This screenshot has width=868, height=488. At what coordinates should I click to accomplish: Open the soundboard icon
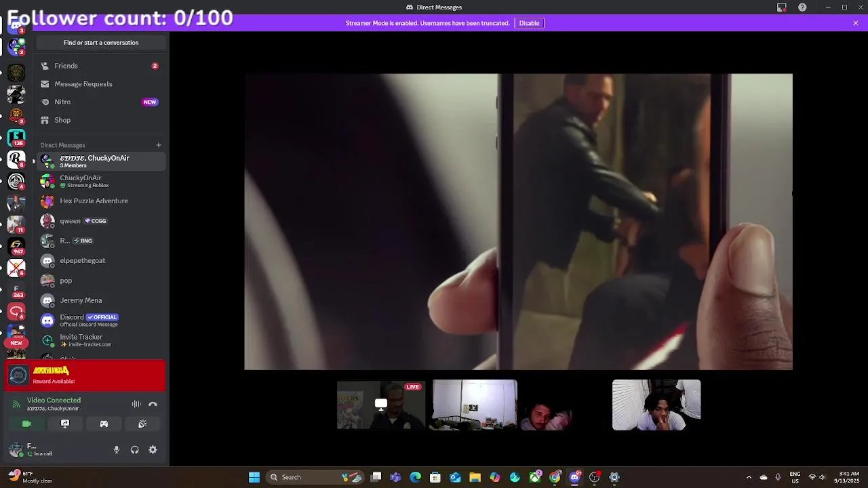point(142,424)
